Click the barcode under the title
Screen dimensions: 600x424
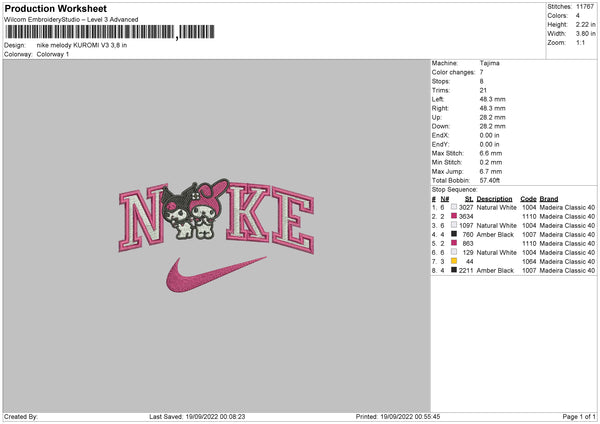coord(109,32)
